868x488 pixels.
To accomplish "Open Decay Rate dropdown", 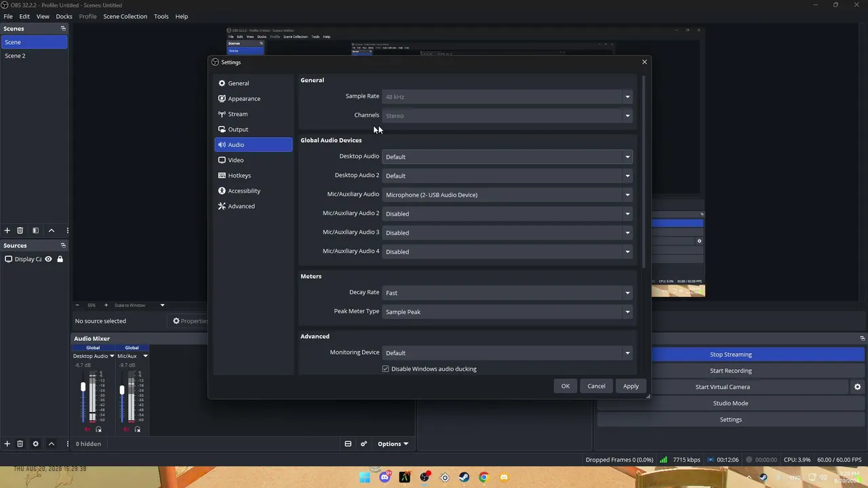I will pos(507,293).
